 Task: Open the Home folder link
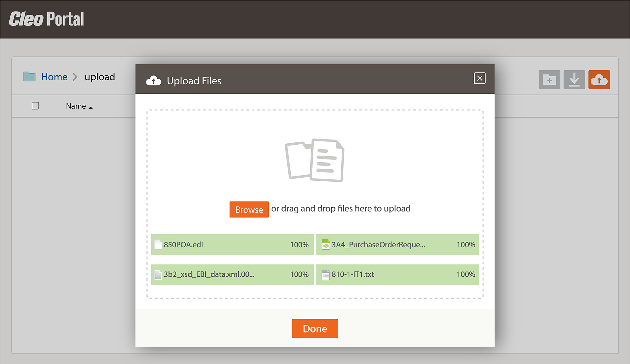[x=54, y=77]
